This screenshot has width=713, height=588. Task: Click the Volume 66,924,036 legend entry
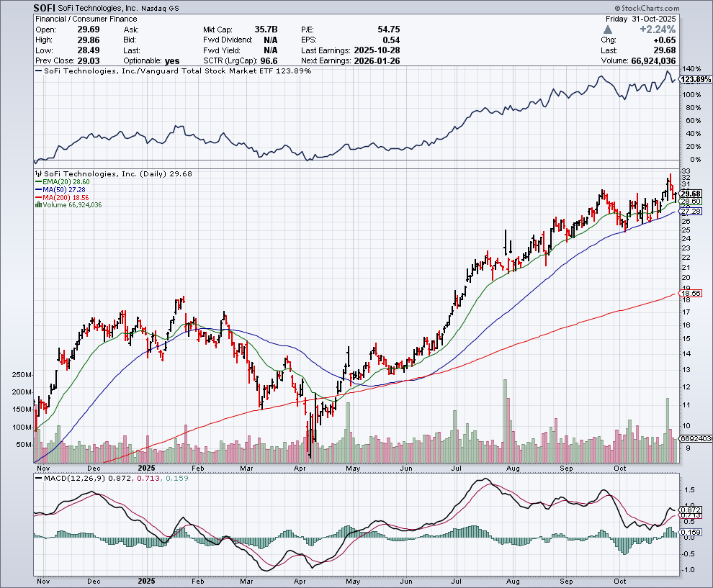pyautogui.click(x=68, y=205)
